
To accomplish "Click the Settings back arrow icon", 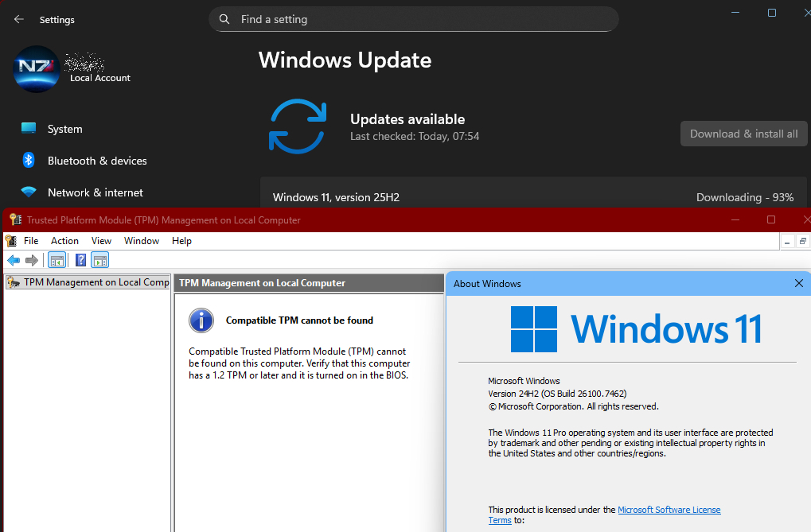I will pyautogui.click(x=19, y=20).
